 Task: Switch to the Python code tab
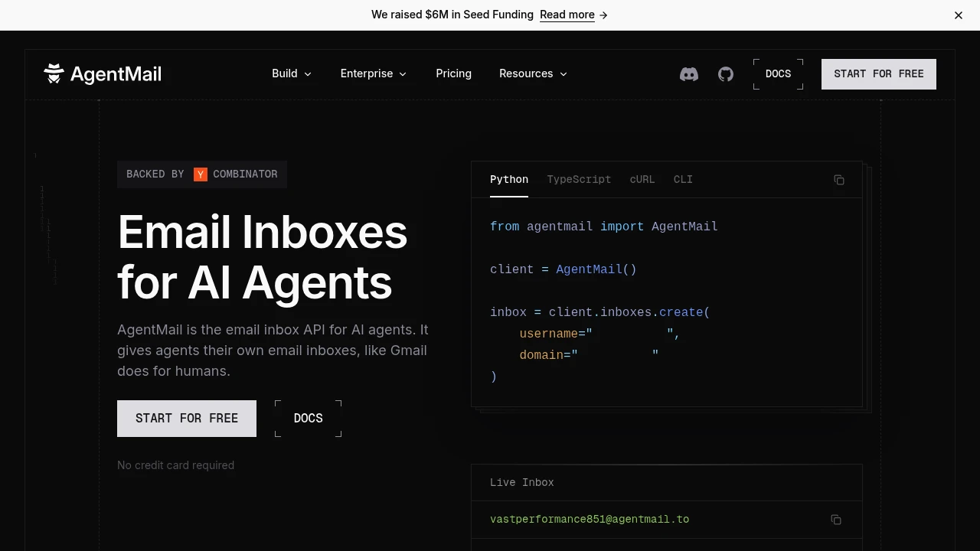[x=509, y=179]
